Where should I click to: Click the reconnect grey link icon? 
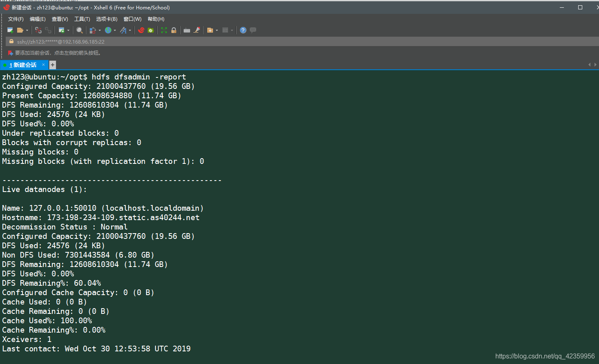click(48, 30)
